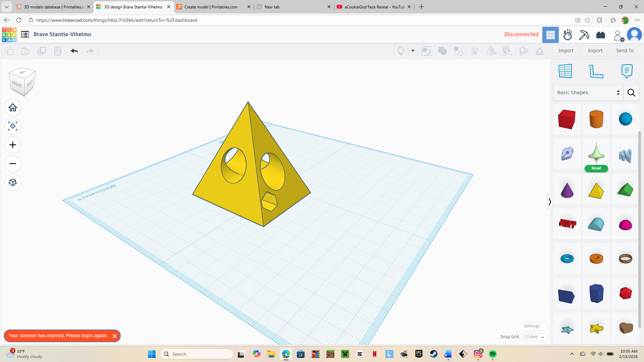Screen dimensions: 644x362
Task: Select the red Box shape
Action: click(567, 119)
